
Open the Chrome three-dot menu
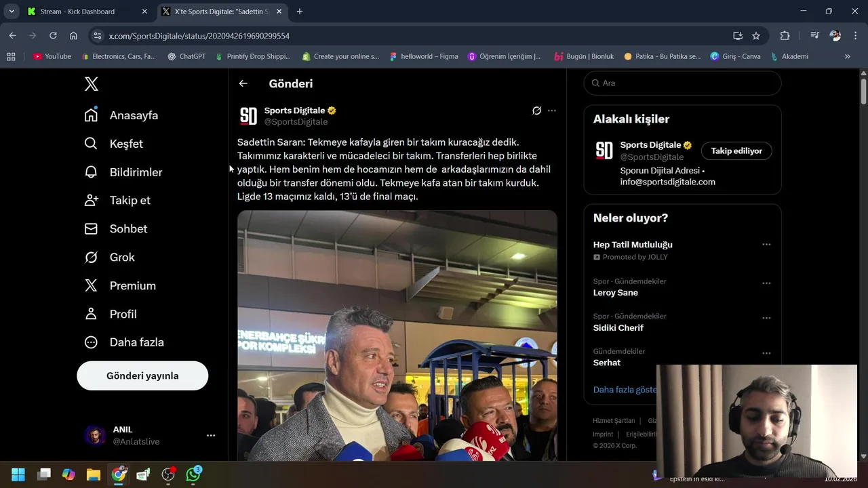point(854,36)
